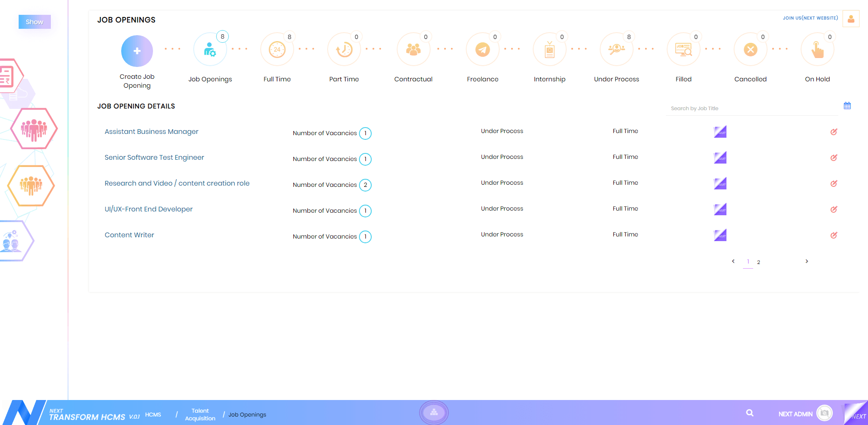
Task: Open the Contractual jobs filter icon
Action: point(413,50)
